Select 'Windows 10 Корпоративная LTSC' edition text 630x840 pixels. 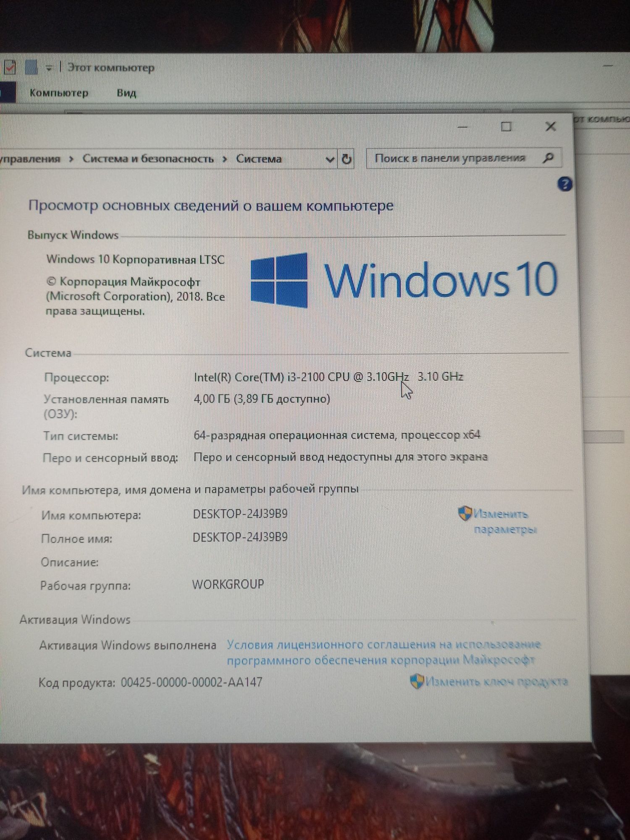tap(135, 259)
